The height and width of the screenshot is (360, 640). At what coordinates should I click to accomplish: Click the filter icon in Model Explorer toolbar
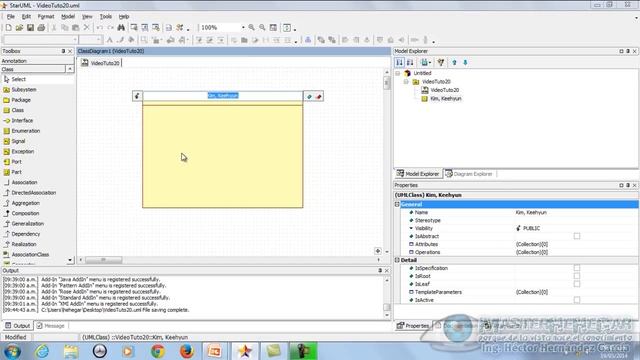pyautogui.click(x=441, y=62)
